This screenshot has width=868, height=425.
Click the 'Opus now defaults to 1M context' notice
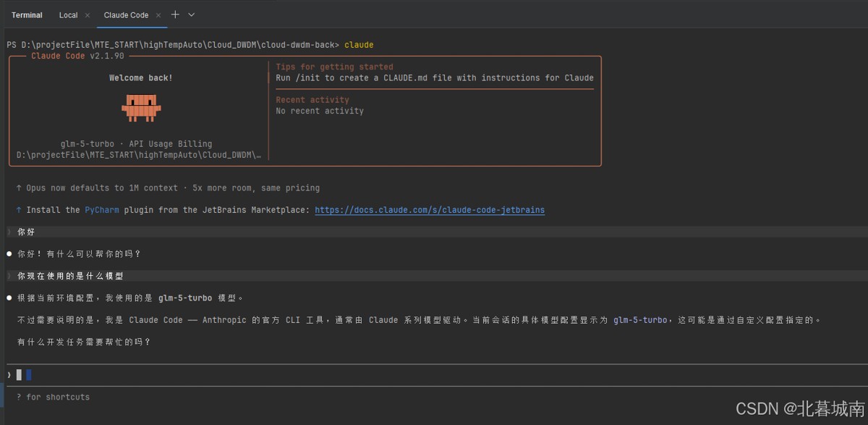(x=168, y=188)
